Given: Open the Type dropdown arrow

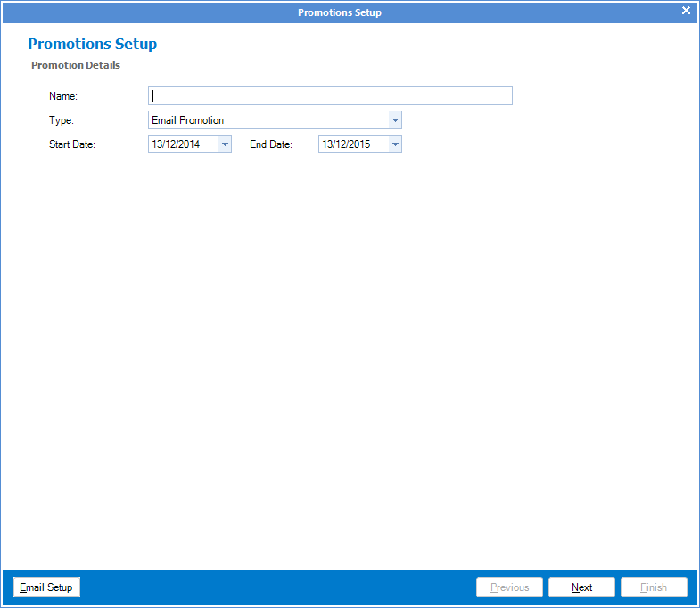Looking at the screenshot, I should click(x=394, y=120).
